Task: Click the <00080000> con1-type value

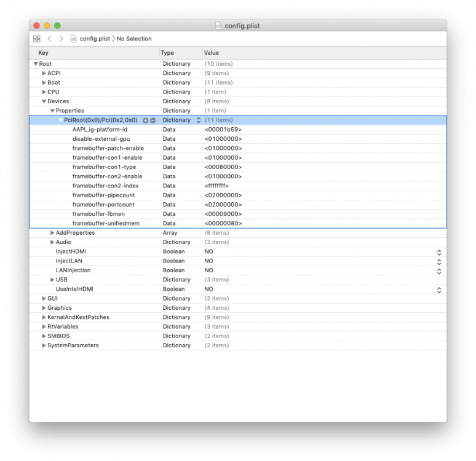Action: pyautogui.click(x=223, y=167)
